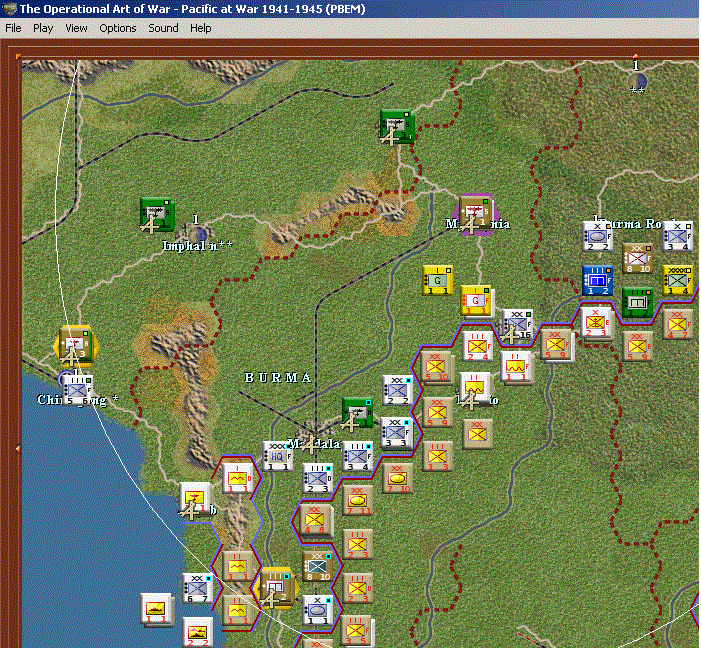Screen dimensions: 701x649
Task: Select the yellow G guerrilla unit with black 1-1
Action: [x=437, y=280]
